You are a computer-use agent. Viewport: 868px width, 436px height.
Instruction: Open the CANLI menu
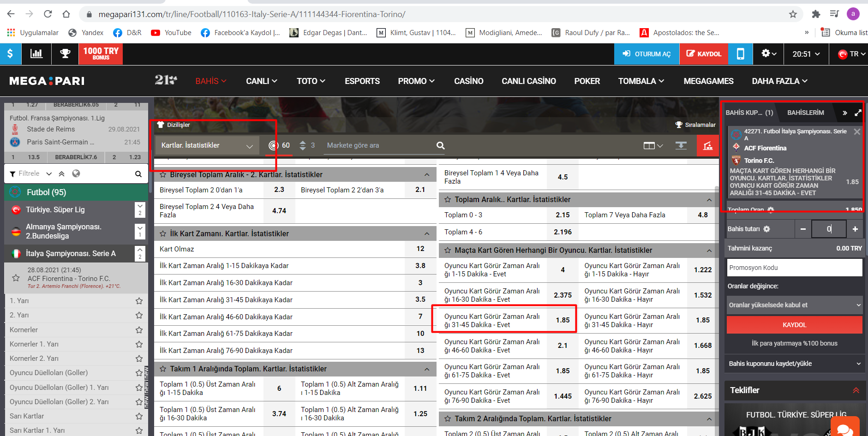261,81
